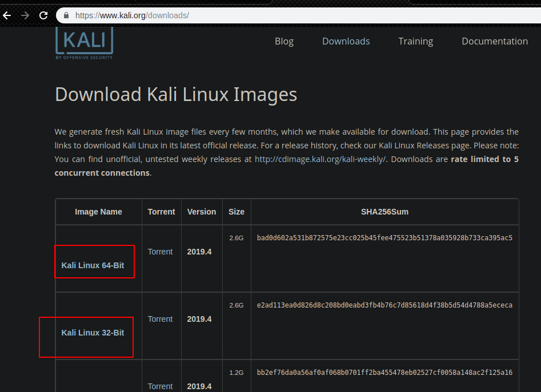Click inside the browser address bar

pyautogui.click(x=171, y=15)
